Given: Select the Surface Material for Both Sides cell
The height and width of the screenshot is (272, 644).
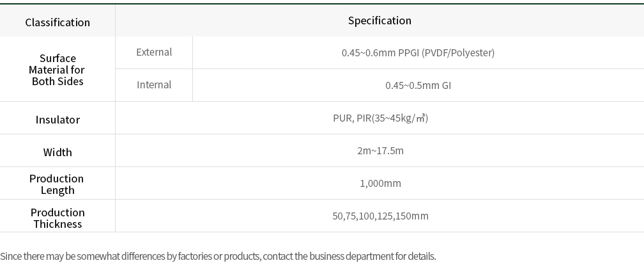Looking at the screenshot, I should pyautogui.click(x=57, y=70).
